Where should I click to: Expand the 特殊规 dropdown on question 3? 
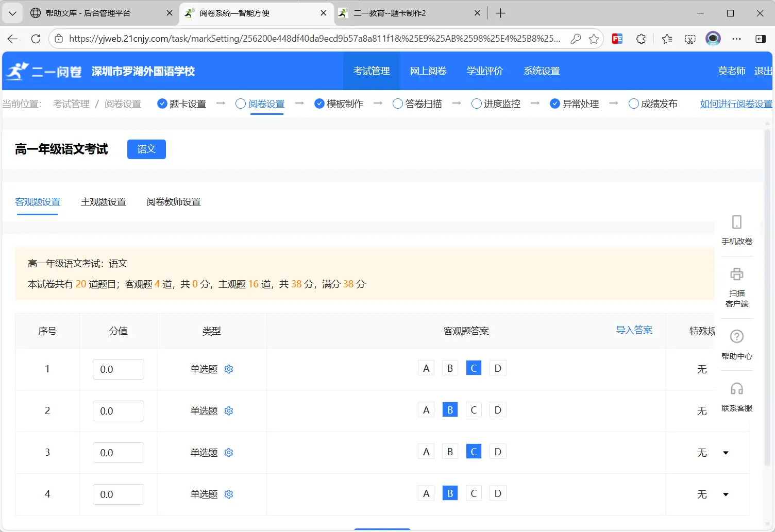click(x=726, y=452)
